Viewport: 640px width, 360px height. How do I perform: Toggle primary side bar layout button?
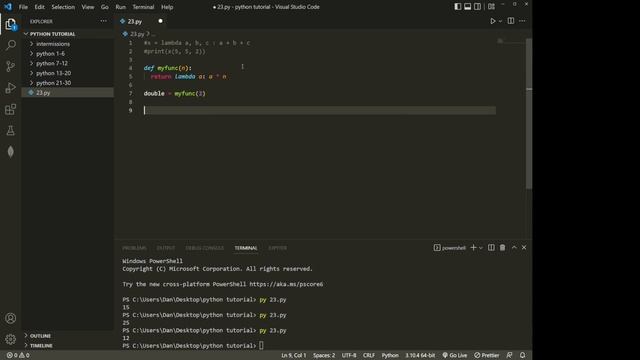[458, 7]
